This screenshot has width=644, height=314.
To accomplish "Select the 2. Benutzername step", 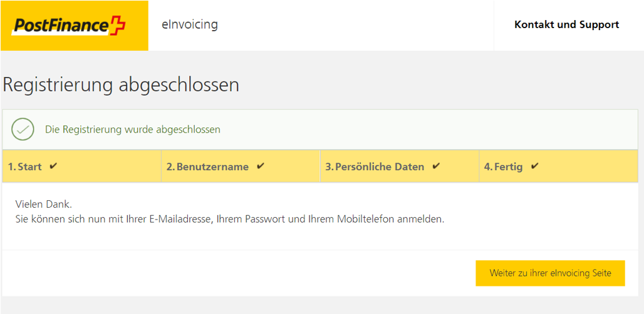I will pos(241,166).
